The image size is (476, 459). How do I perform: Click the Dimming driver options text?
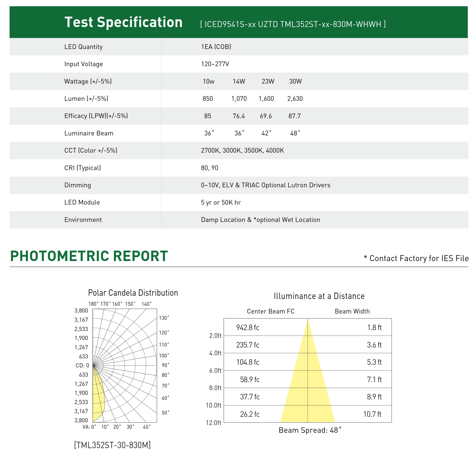[x=265, y=185]
